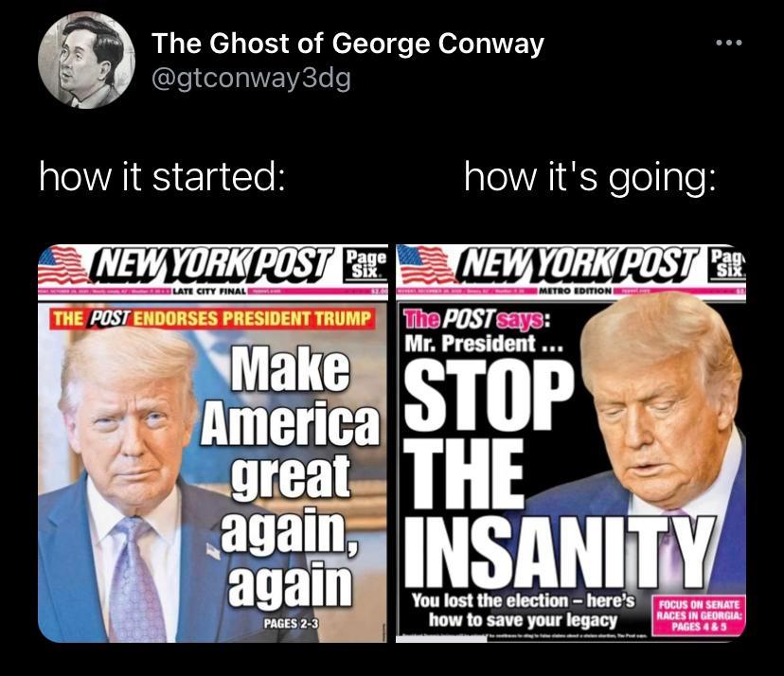Click 'The Post Endorses President Trump' red banner
The width and height of the screenshot is (784, 676).
tap(211, 318)
